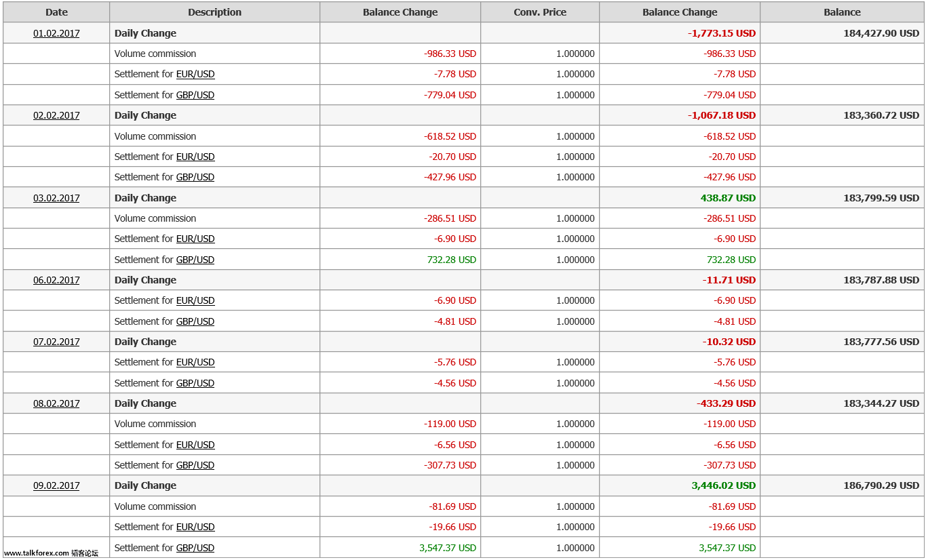Click the daily change -1,067.18 USD
Screen dimensions: 928x560
coord(722,115)
